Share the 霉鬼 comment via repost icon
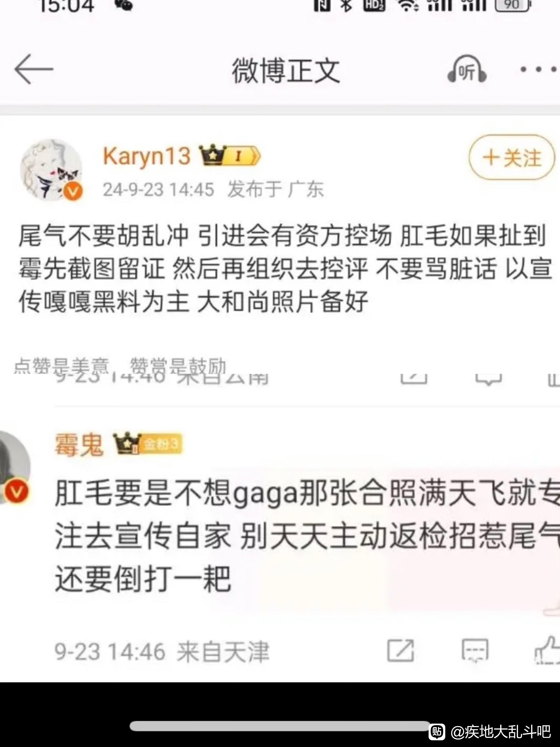 pos(400,650)
